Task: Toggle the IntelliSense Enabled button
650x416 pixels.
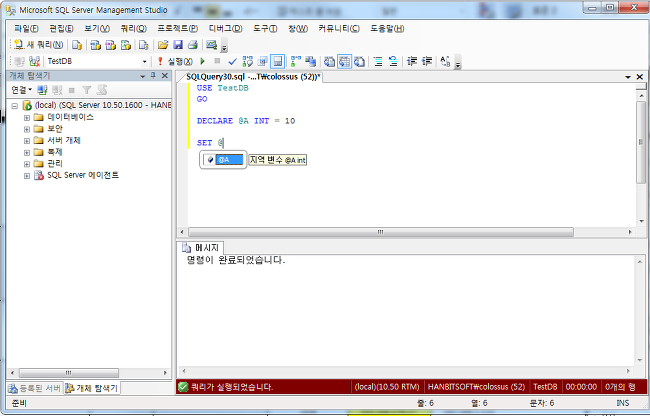Action: (x=277, y=62)
